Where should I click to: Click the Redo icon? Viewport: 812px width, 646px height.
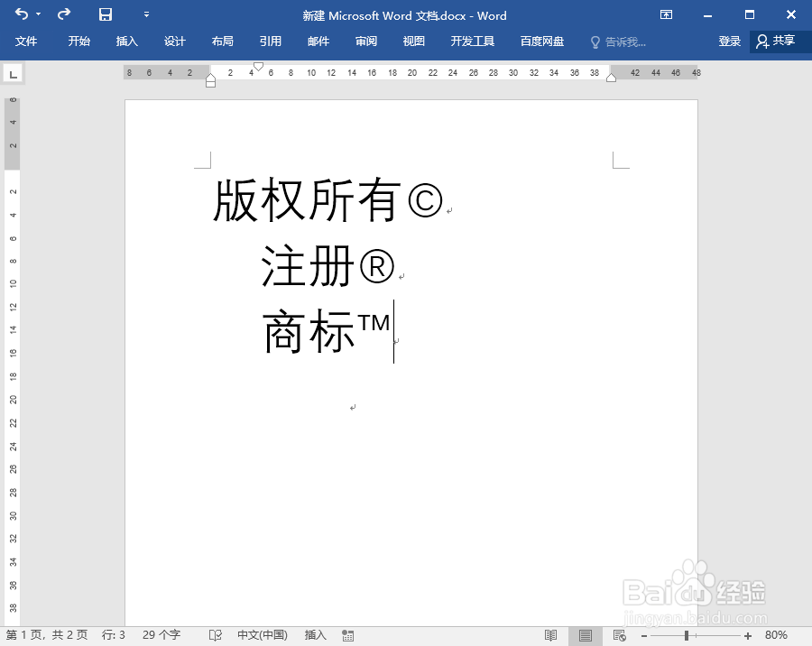(61, 14)
